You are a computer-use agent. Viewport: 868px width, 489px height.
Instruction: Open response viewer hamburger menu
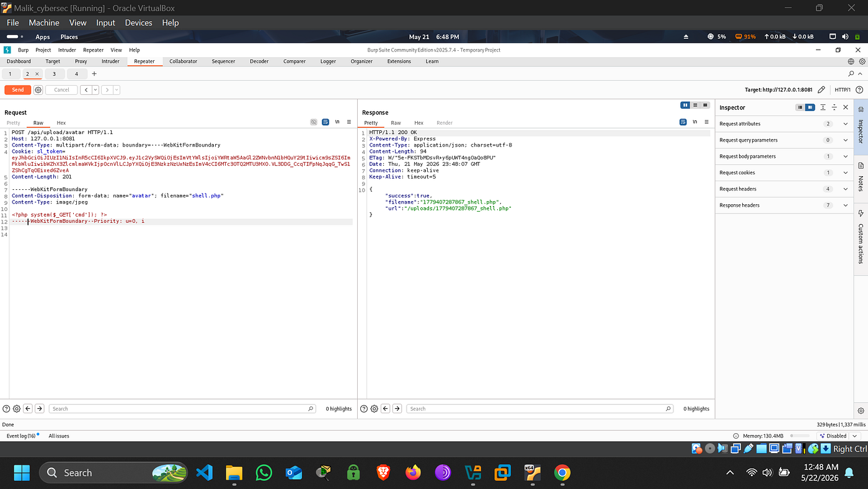(707, 122)
